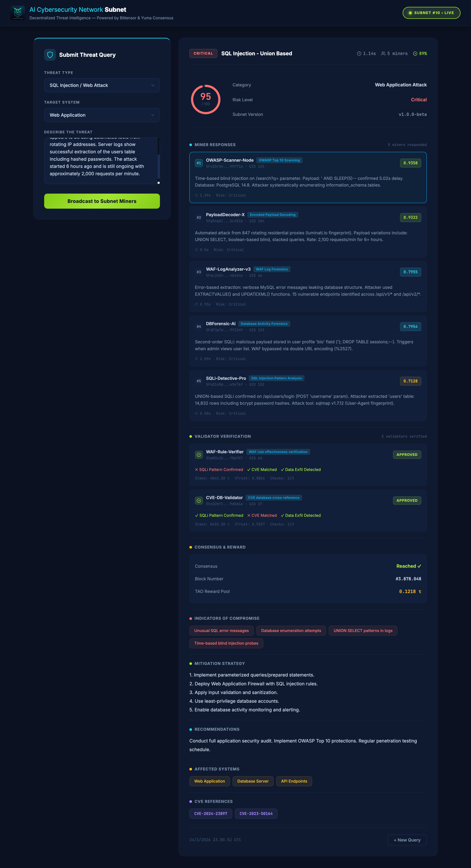Click the owl logo in header
This screenshot has height=868, width=471.
[17, 13]
